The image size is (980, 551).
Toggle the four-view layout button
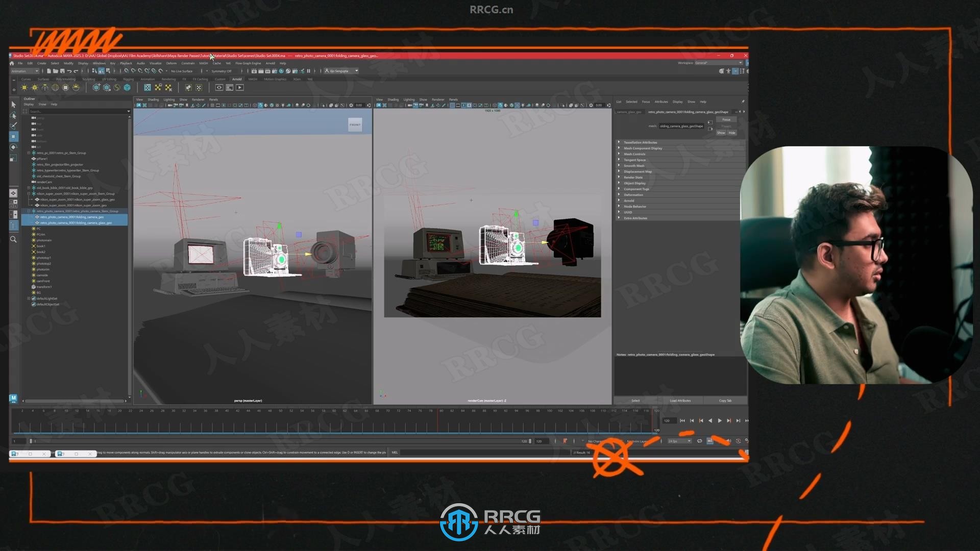[14, 204]
